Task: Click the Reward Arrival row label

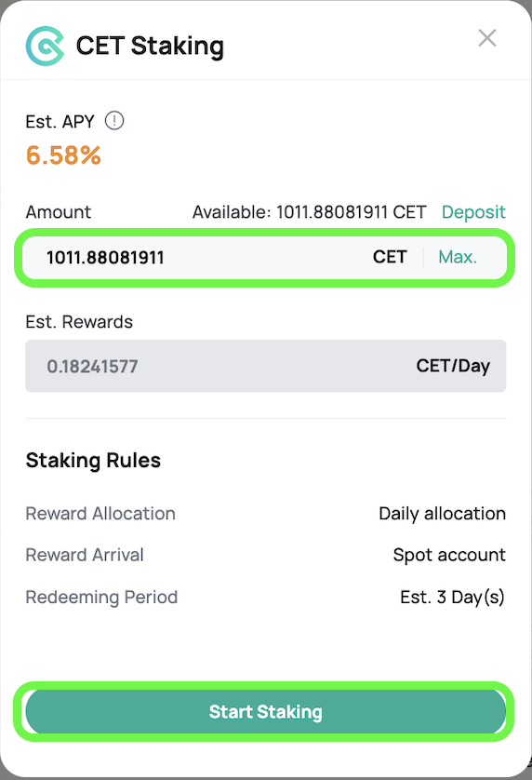Action: pos(85,555)
